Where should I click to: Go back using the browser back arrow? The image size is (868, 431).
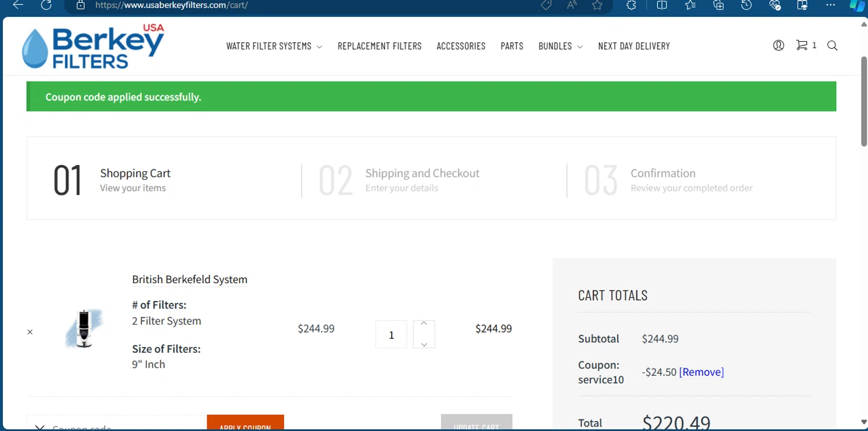click(x=19, y=5)
